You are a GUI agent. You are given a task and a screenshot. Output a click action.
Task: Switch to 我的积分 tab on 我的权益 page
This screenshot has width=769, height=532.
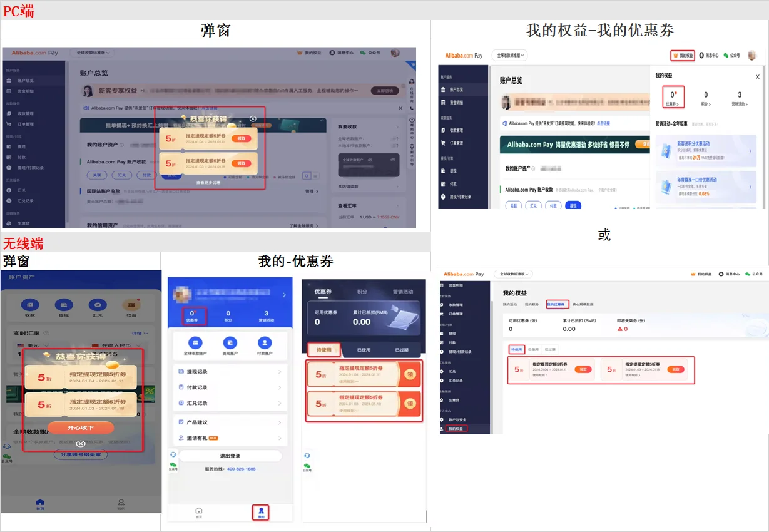click(532, 305)
